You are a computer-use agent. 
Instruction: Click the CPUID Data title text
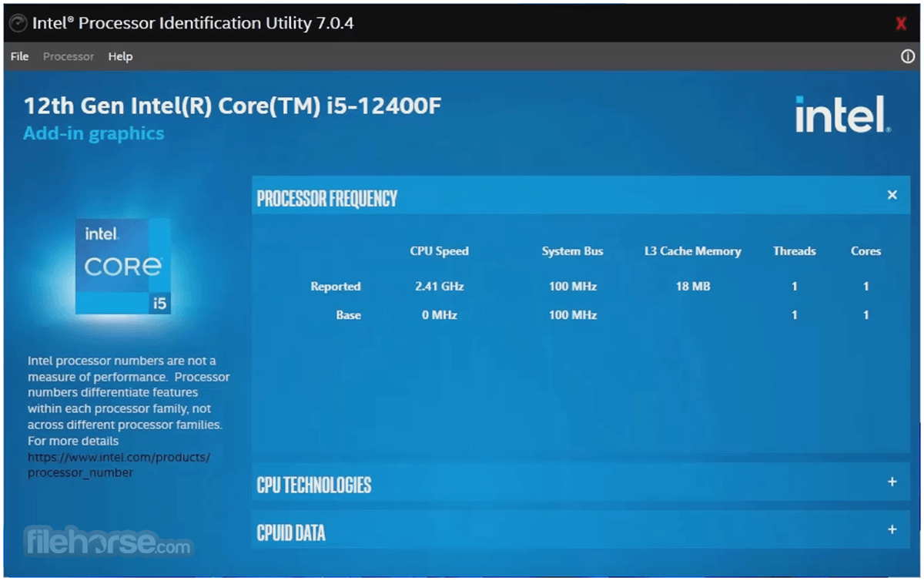click(290, 532)
